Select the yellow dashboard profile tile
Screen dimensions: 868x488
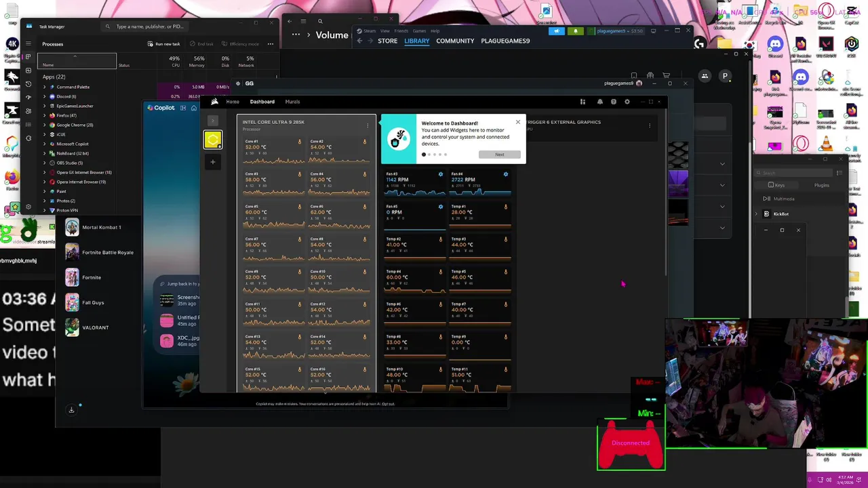212,140
